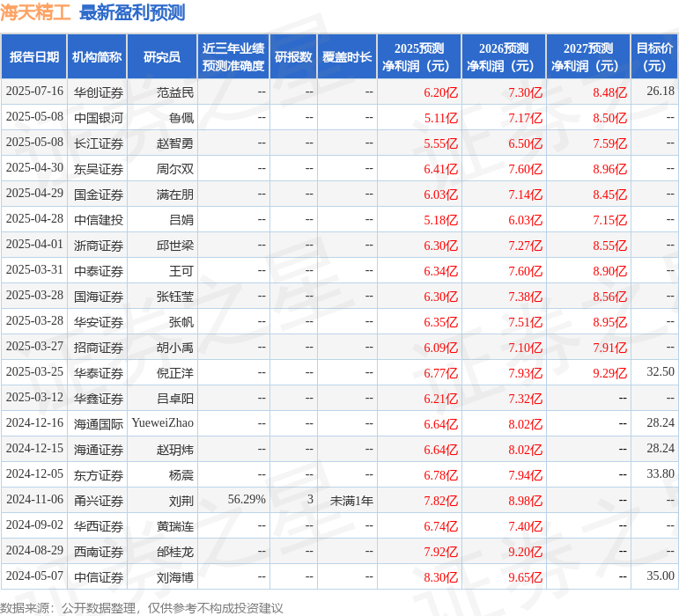This screenshot has height=616, width=679.
Task: Click 8.96亿 in 东吴证券 row
Action: pos(609,169)
